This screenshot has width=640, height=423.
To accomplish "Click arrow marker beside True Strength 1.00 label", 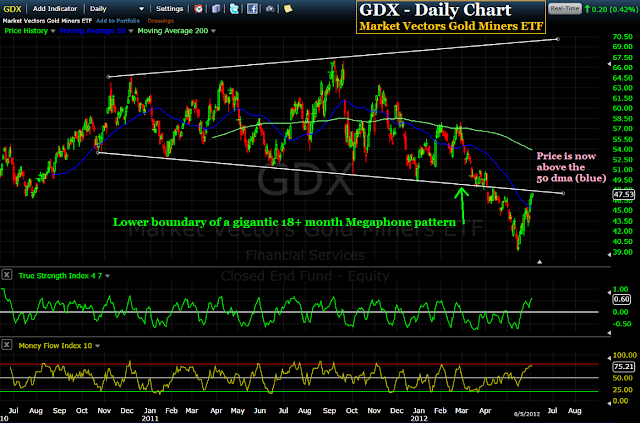I will click(x=609, y=292).
